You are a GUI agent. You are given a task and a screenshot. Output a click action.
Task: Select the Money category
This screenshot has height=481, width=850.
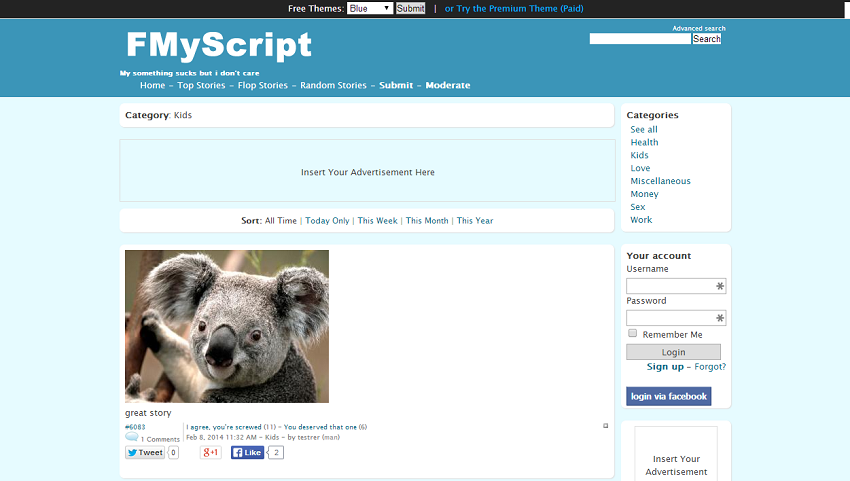point(644,194)
